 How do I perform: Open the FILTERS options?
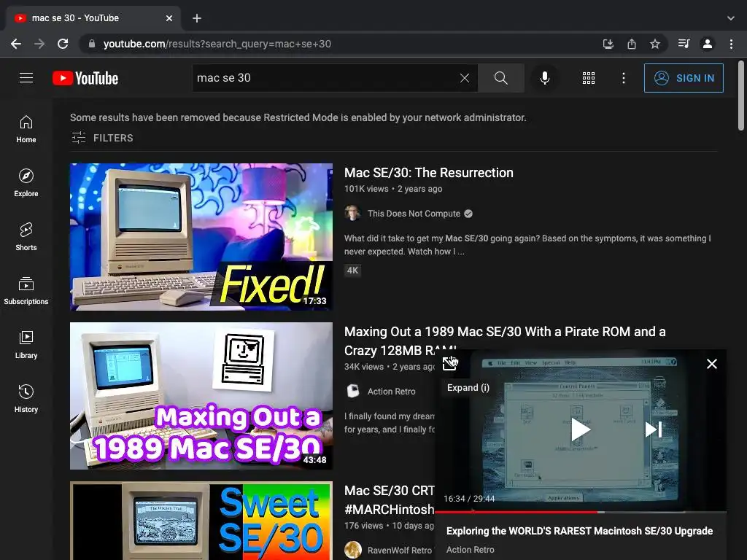click(x=102, y=138)
